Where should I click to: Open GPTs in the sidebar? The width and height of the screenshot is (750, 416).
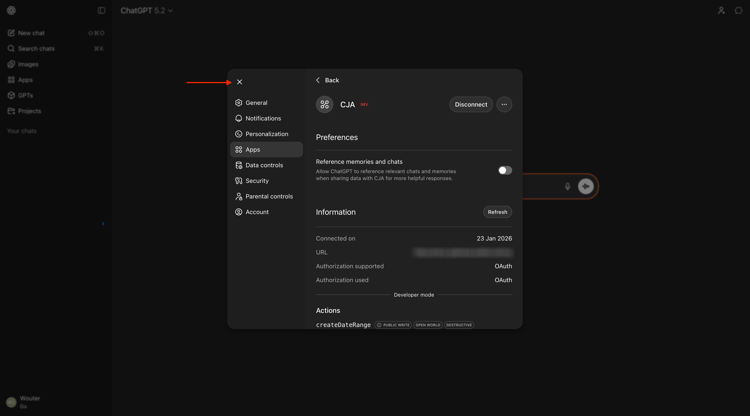[56, 95]
